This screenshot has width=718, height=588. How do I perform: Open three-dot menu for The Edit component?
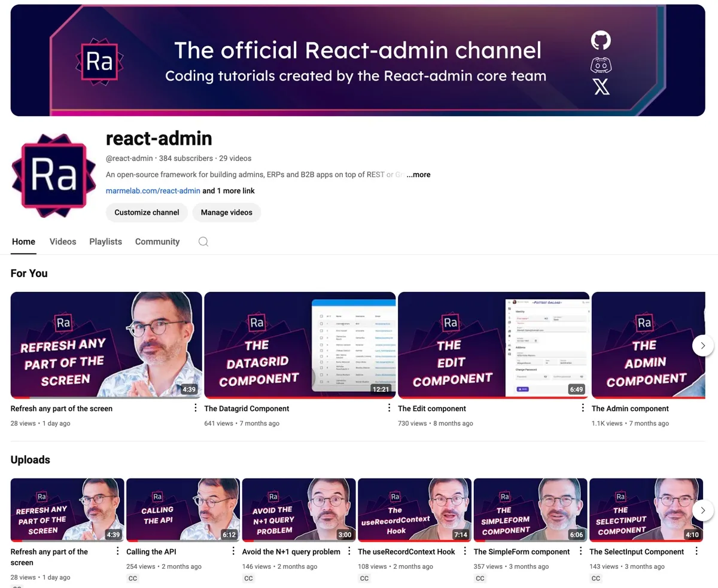coord(583,408)
